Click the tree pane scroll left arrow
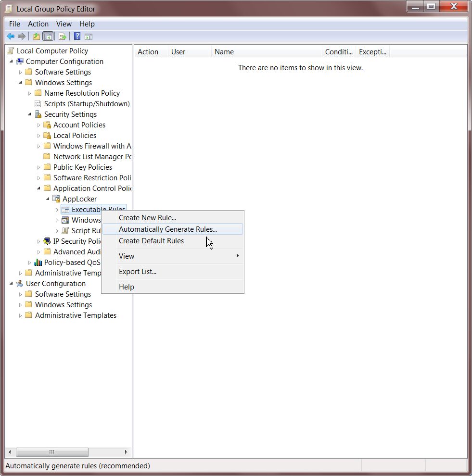 tap(10, 452)
